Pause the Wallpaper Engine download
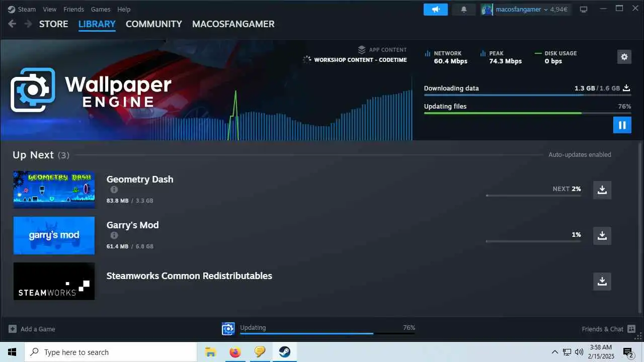The image size is (644, 362). pyautogui.click(x=622, y=125)
